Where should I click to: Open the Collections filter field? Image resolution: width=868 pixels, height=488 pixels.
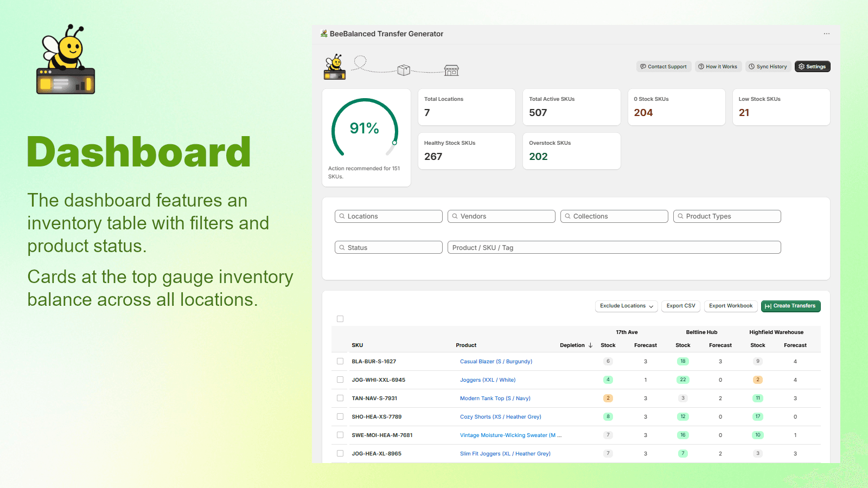614,216
